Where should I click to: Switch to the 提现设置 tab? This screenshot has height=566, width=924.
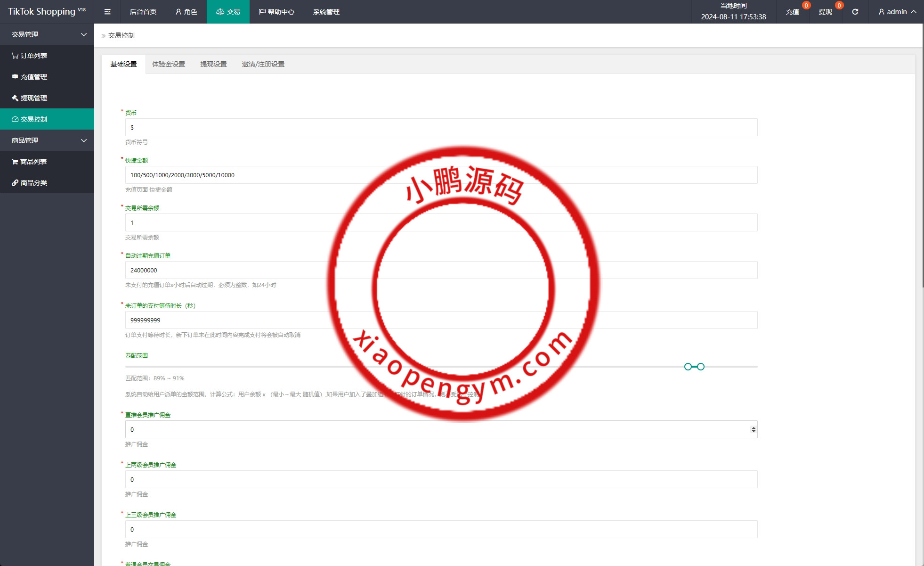point(213,64)
